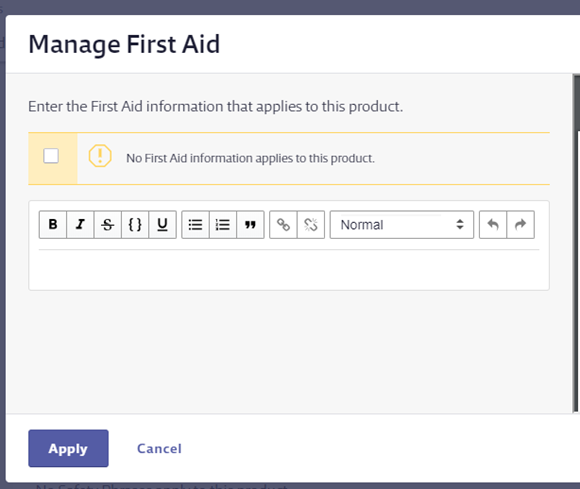
Task: Insert a numbered list
Action: (x=223, y=225)
